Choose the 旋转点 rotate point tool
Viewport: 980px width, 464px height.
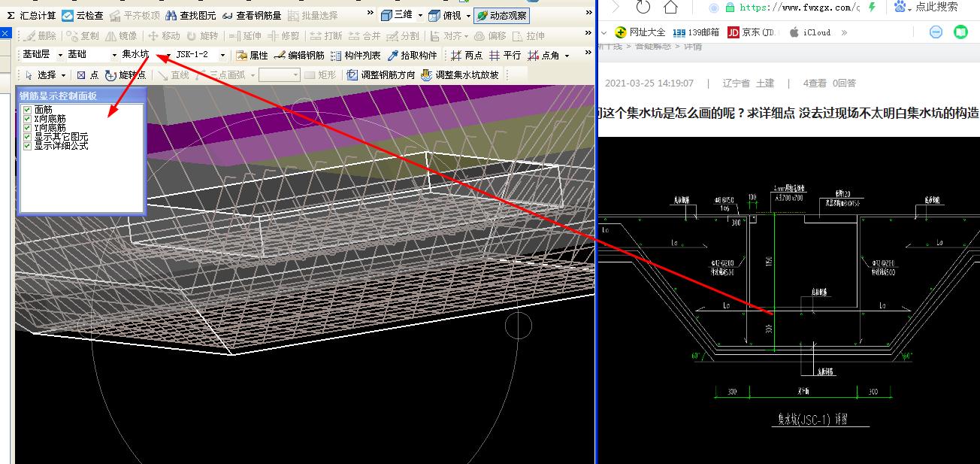coord(126,75)
